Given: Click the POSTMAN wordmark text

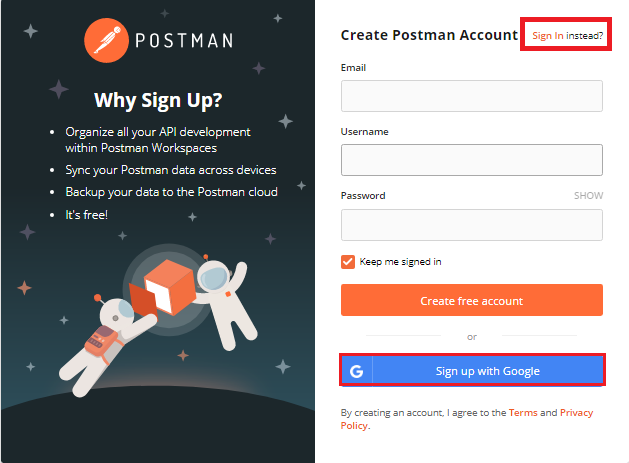Looking at the screenshot, I should coord(184,41).
